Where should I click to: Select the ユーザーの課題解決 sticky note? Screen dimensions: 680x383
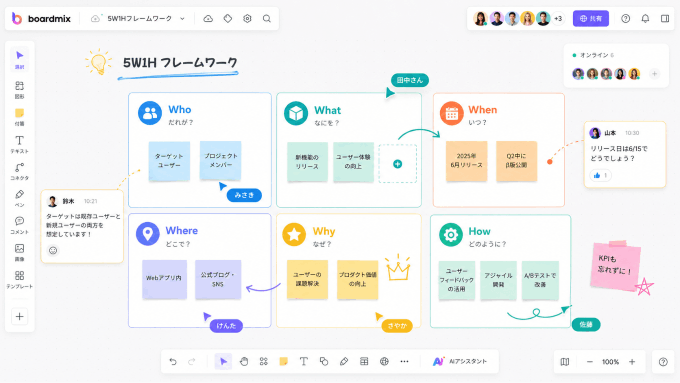(307, 280)
